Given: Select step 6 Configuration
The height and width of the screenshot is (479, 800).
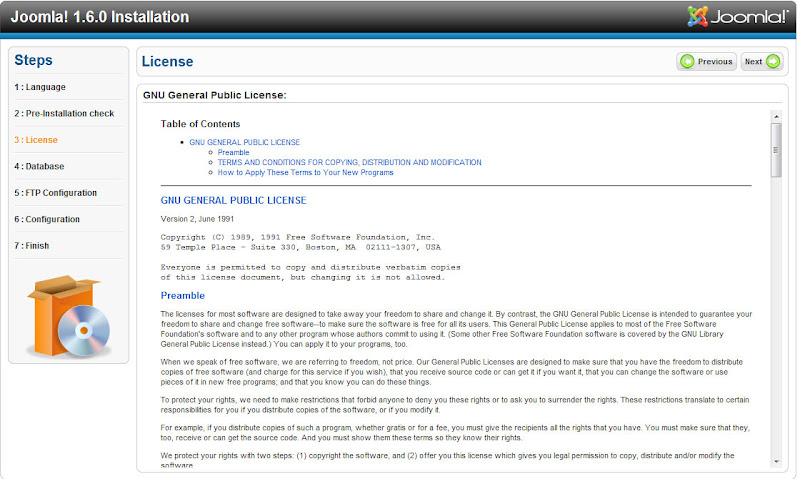Looking at the screenshot, I should click(x=47, y=220).
